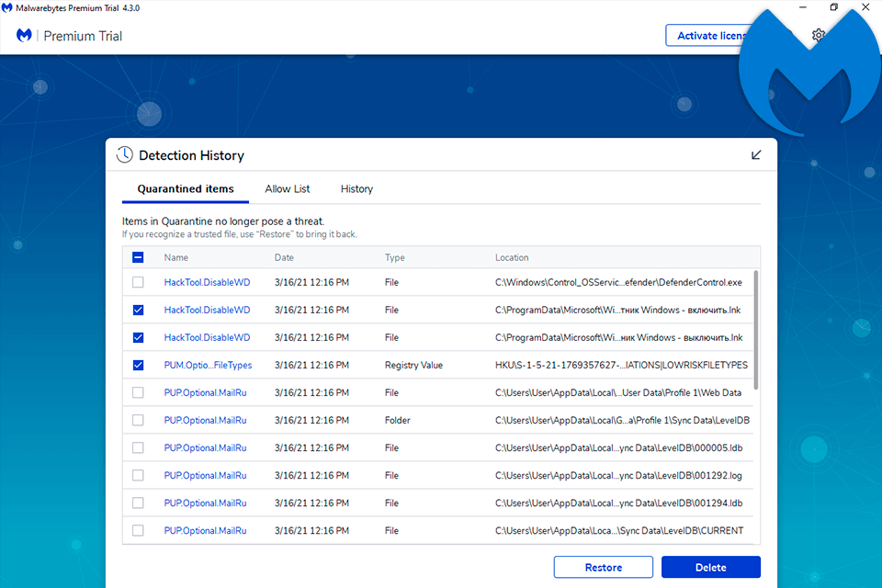
Task: Collapse Detection History with arrow icon
Action: pos(756,155)
